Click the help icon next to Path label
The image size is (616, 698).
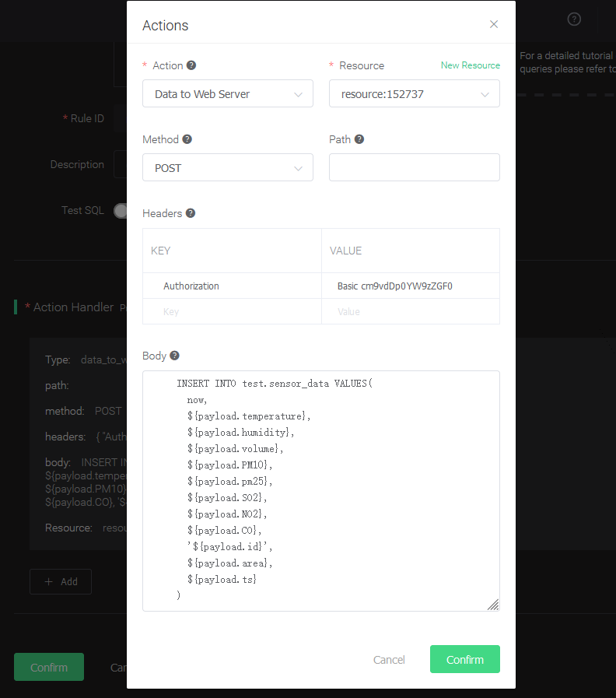(x=359, y=139)
